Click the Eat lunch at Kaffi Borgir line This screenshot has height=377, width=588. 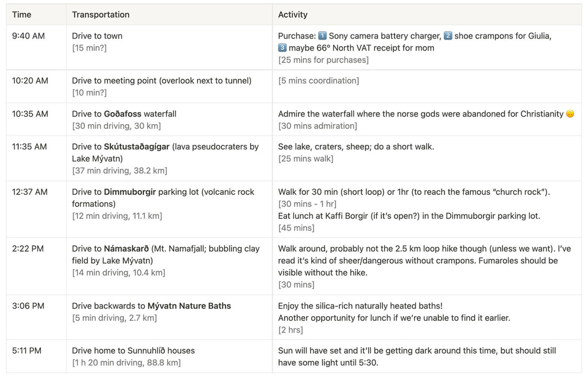409,216
